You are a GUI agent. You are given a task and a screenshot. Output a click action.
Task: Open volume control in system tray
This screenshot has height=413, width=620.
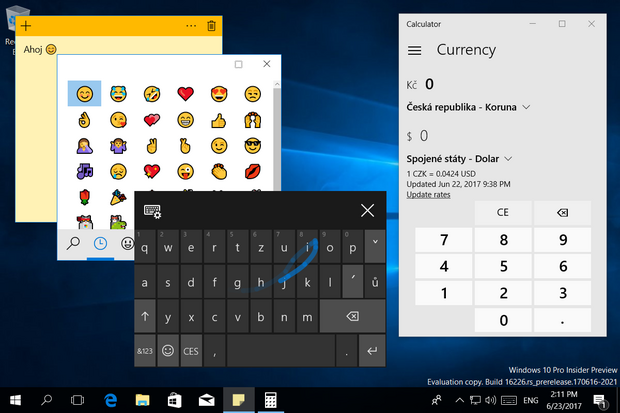490,400
